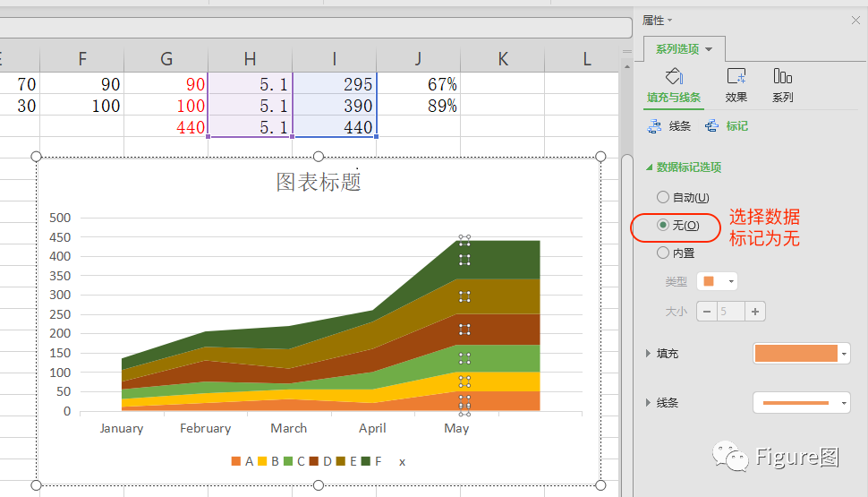This screenshot has width=868, height=497.
Task: Increase marker size with plus button
Action: tap(755, 312)
